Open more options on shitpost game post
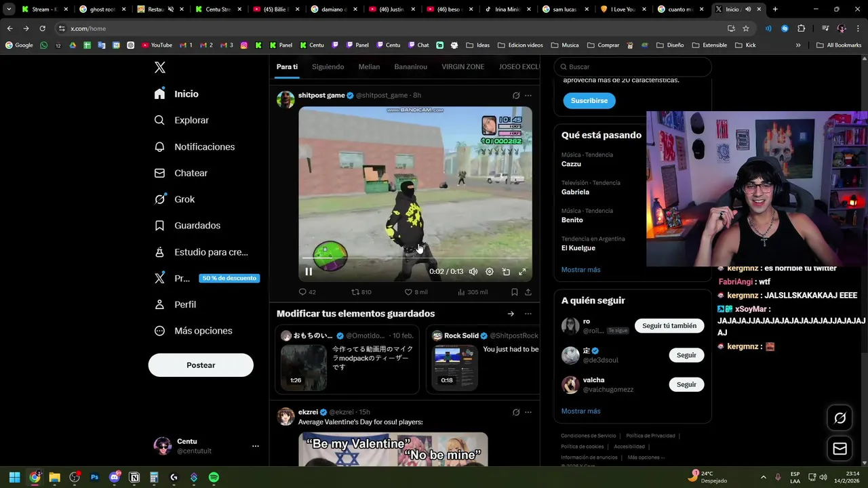Screen dimensions: 868x488 (528, 96)
